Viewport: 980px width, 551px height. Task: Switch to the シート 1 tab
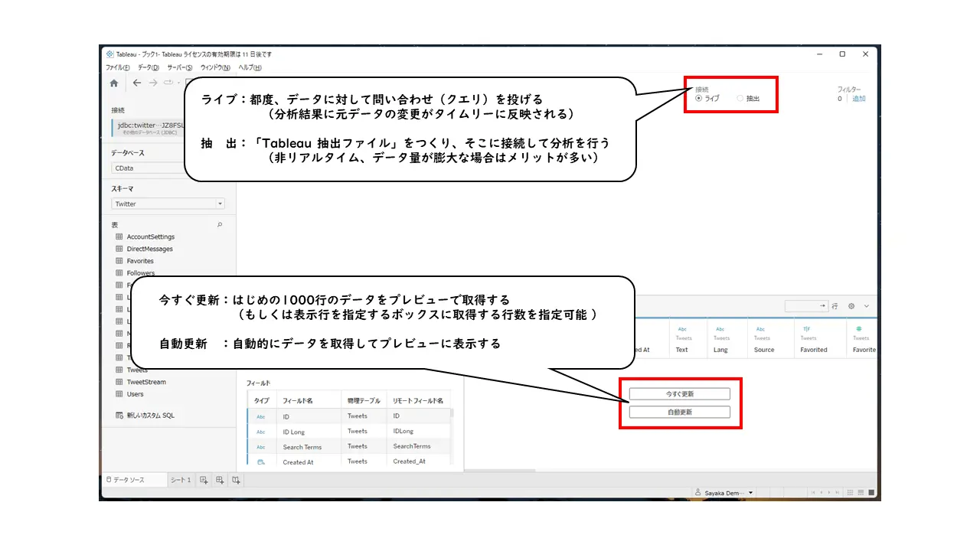tap(180, 480)
